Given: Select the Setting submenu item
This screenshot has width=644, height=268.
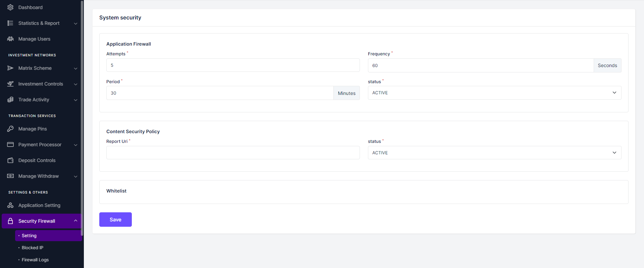Looking at the screenshot, I should (x=48, y=235).
